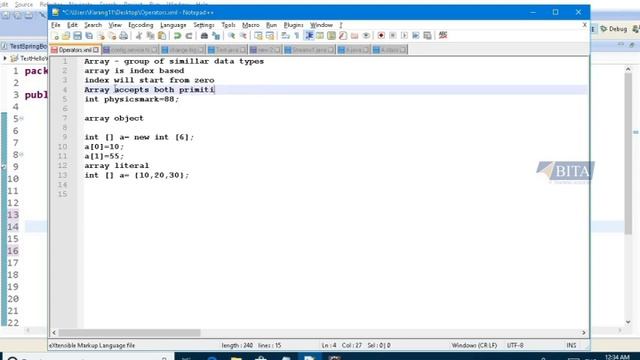
Task: Toggle the indent guide icon
Action: [309, 36]
